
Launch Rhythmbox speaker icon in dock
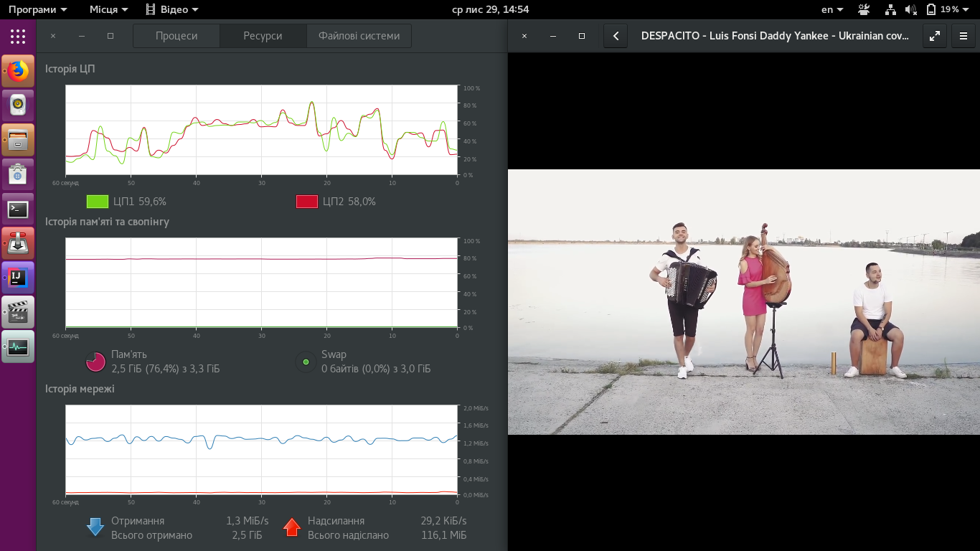[x=18, y=105]
